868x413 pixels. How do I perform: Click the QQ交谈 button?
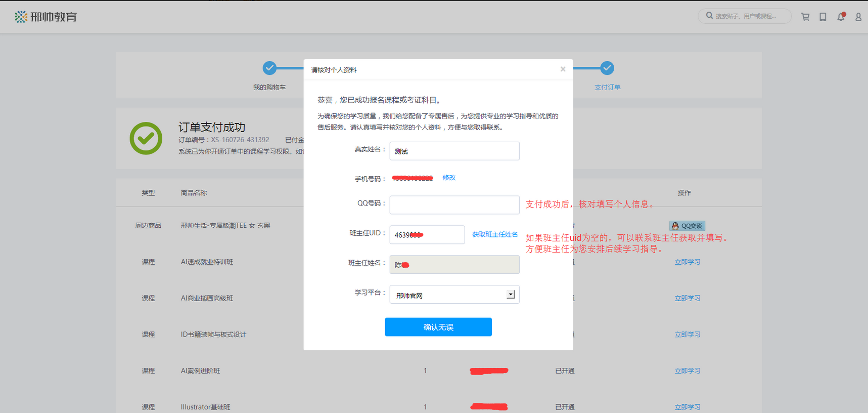[x=687, y=226]
